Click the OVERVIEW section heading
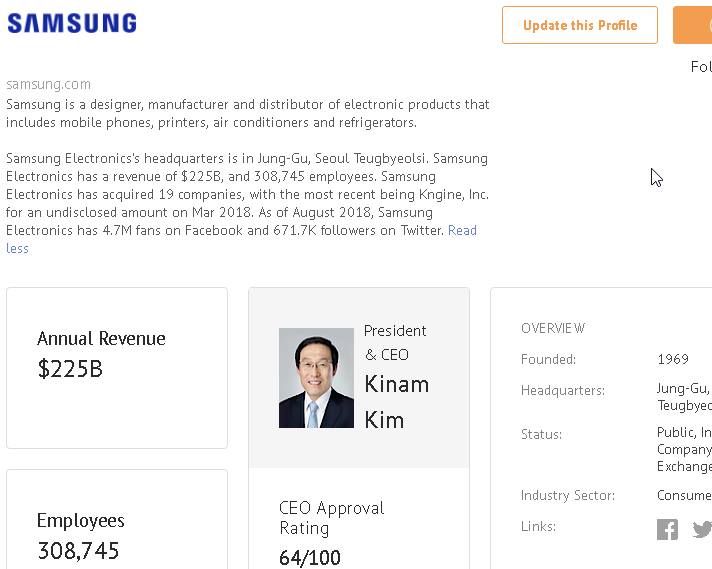712x569 pixels. [553, 328]
